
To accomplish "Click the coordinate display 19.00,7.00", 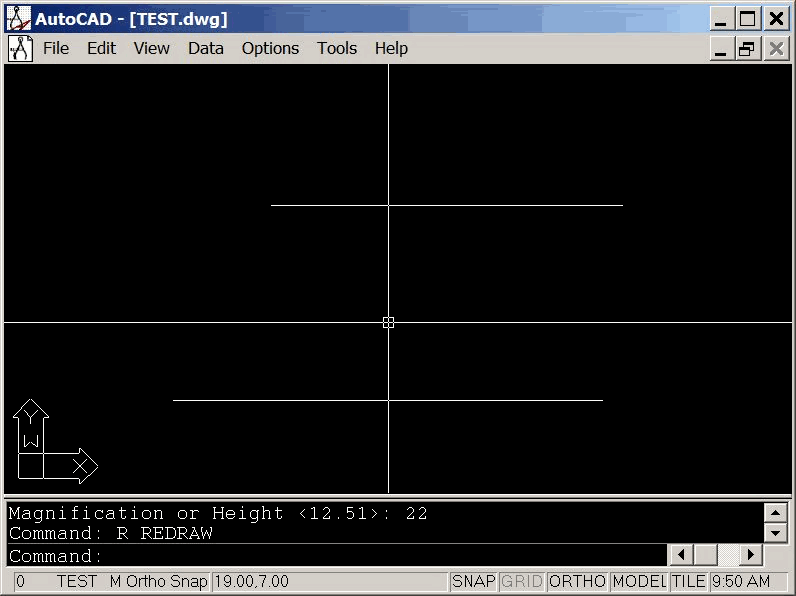I will 330,581.
